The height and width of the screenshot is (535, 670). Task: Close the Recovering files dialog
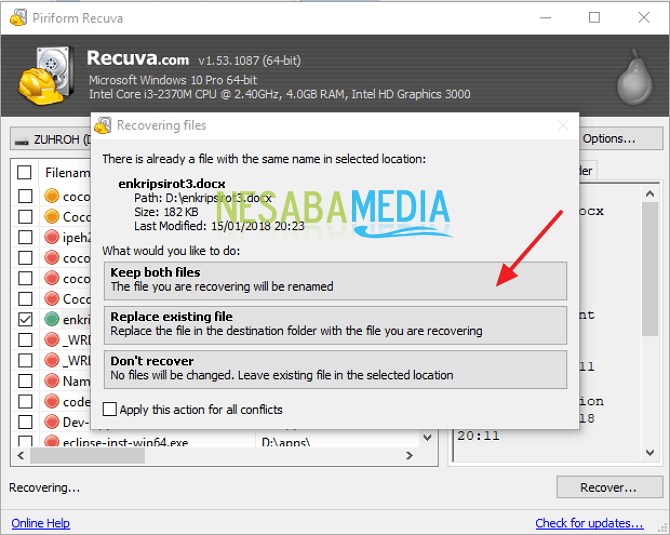(563, 126)
